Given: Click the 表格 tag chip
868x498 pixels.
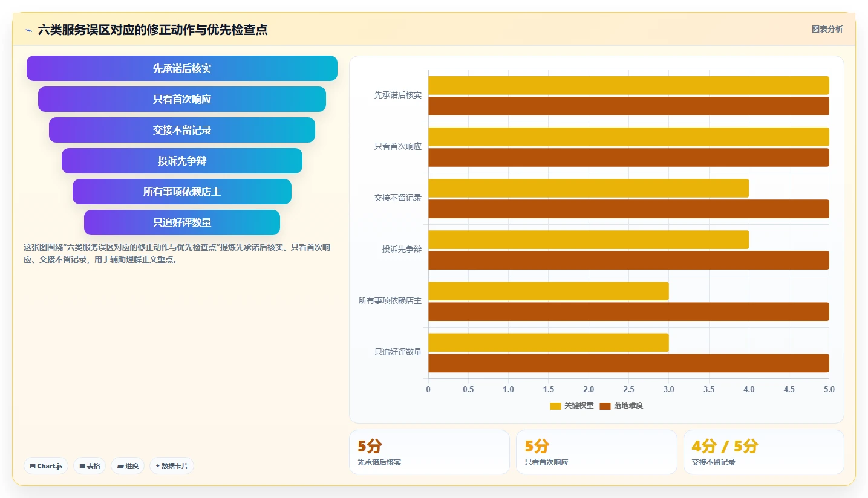Looking at the screenshot, I should coord(90,466).
